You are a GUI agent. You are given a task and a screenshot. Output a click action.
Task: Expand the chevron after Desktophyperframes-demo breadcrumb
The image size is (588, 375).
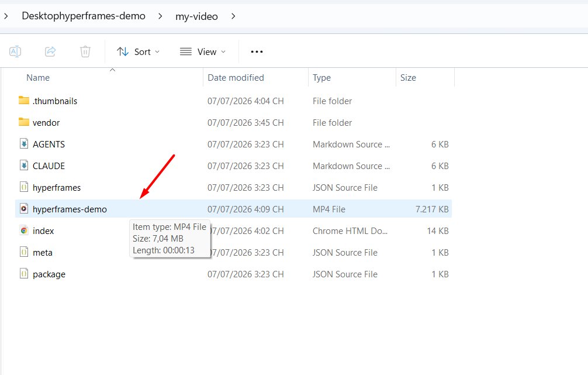[x=160, y=16]
